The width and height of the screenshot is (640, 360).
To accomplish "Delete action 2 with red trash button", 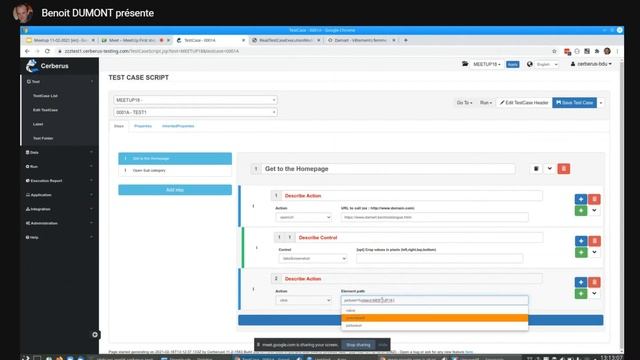I will pos(594,282).
